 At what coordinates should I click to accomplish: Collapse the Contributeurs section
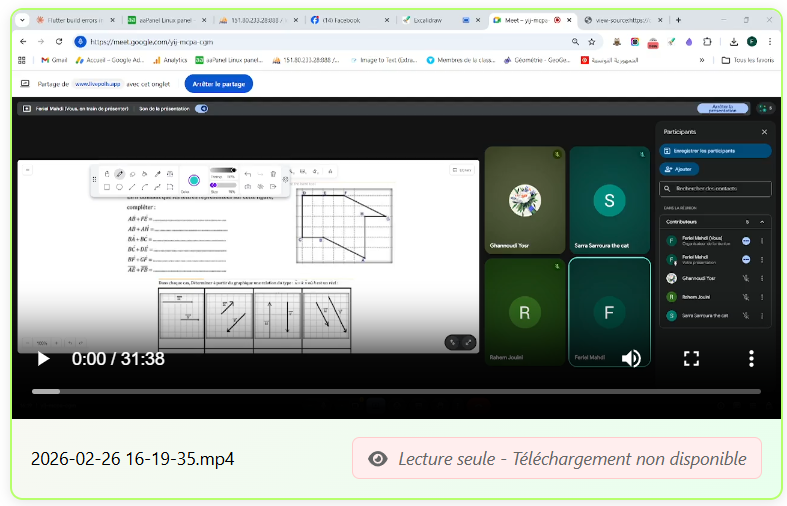(x=762, y=221)
